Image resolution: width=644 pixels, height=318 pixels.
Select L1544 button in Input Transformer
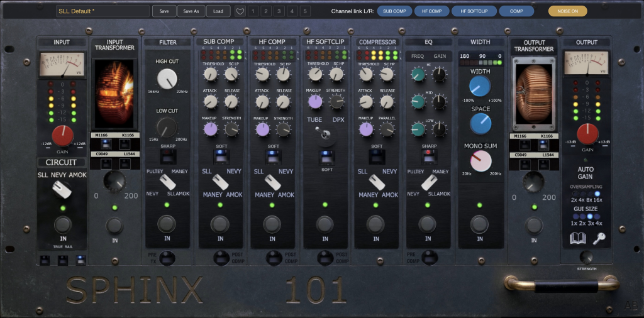click(x=125, y=163)
